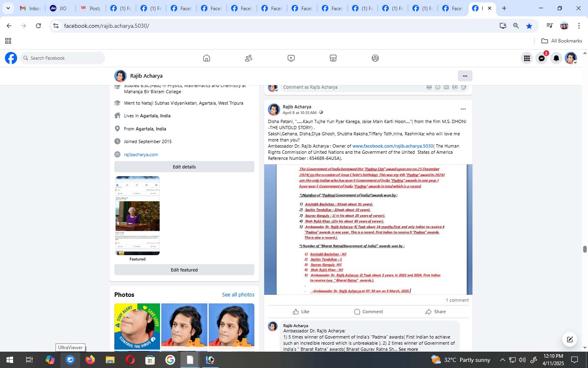Attach a photo via camera icon in comment box
The height and width of the screenshot is (368, 588).
[x=446, y=87]
